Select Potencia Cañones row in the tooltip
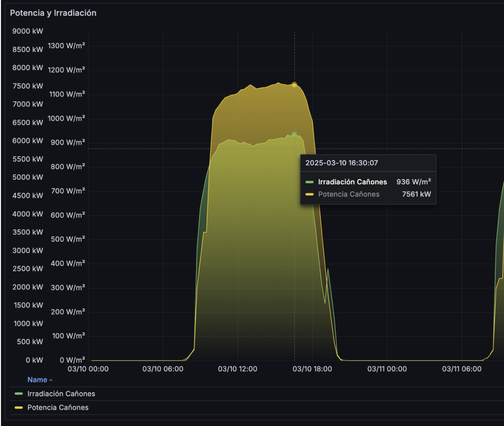 tap(349, 194)
